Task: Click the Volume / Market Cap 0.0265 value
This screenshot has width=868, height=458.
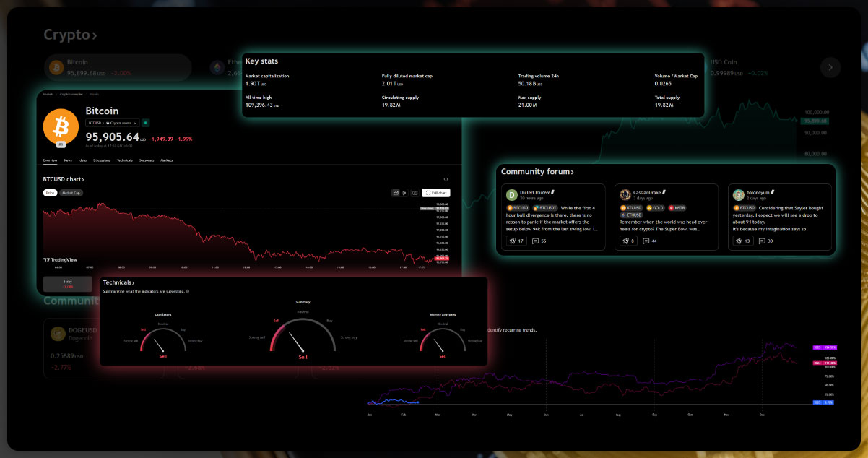Action: point(664,83)
